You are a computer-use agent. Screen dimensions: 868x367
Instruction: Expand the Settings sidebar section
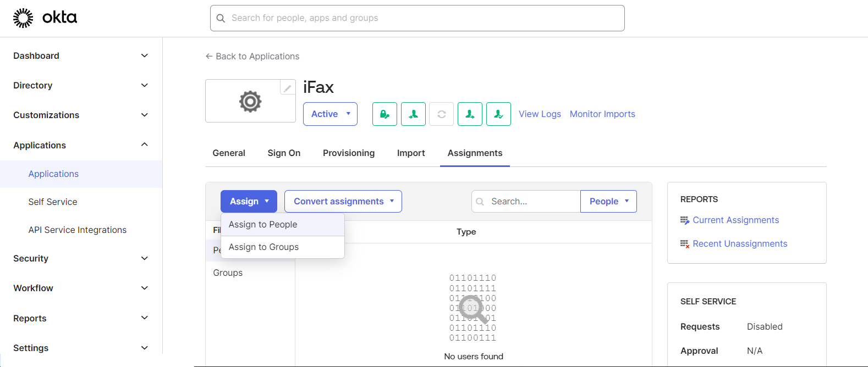tap(81, 348)
